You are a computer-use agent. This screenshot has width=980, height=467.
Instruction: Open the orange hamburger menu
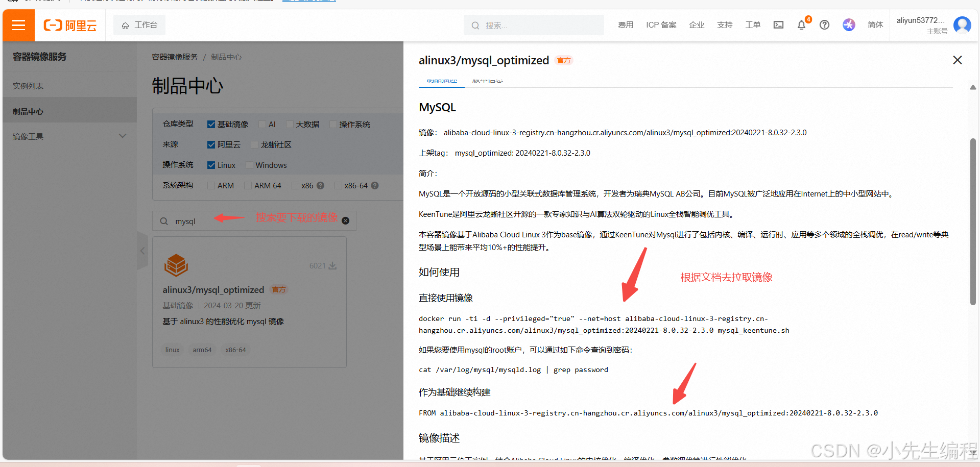18,25
